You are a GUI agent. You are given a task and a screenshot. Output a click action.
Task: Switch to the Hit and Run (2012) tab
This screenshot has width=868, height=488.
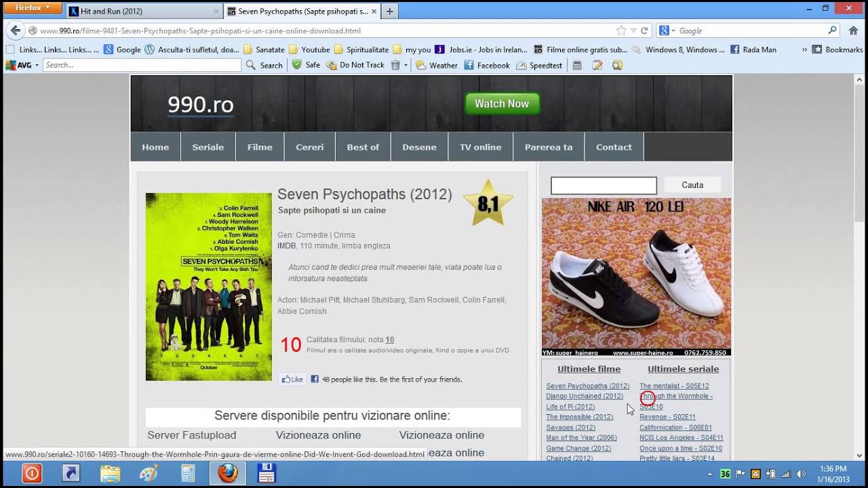(144, 12)
